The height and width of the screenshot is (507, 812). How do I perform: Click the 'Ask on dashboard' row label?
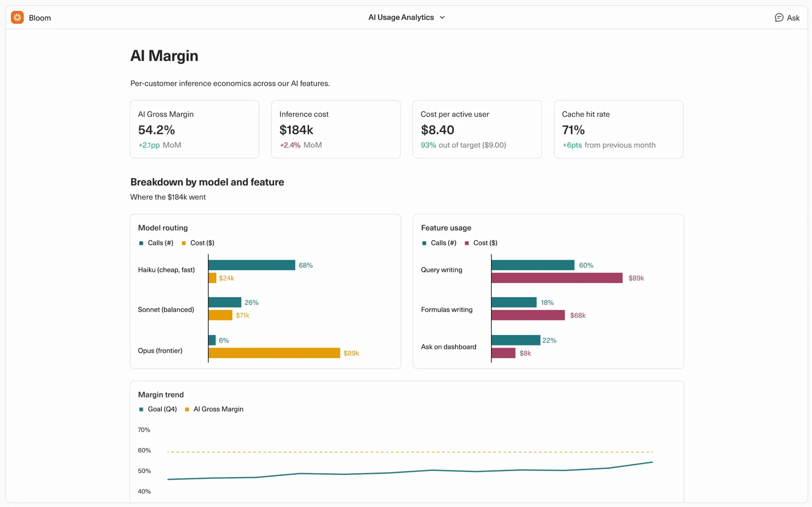448,347
